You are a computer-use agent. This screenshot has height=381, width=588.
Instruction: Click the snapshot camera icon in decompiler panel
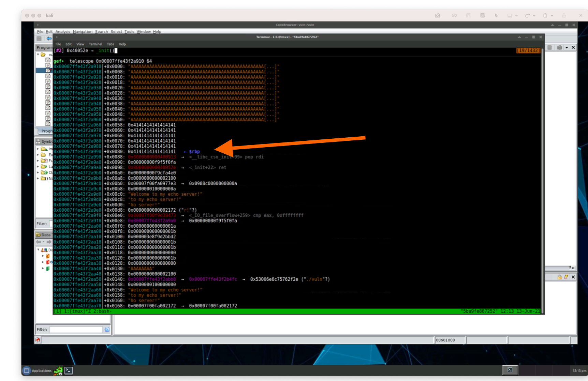pos(559,47)
